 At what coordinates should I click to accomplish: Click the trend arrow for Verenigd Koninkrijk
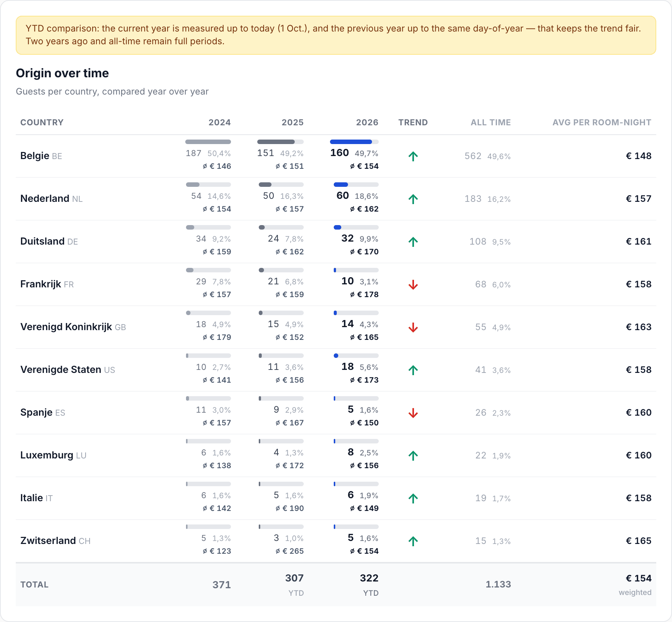(413, 327)
